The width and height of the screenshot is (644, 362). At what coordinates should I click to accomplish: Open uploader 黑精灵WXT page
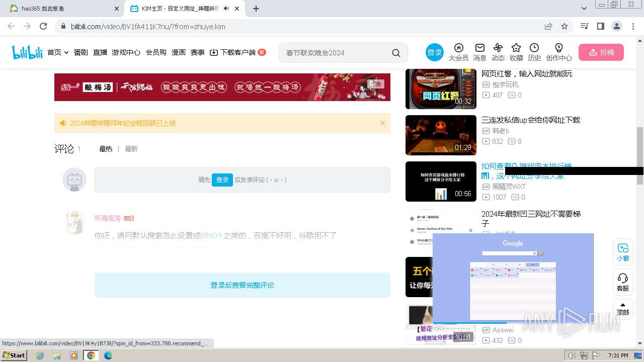[x=509, y=187]
